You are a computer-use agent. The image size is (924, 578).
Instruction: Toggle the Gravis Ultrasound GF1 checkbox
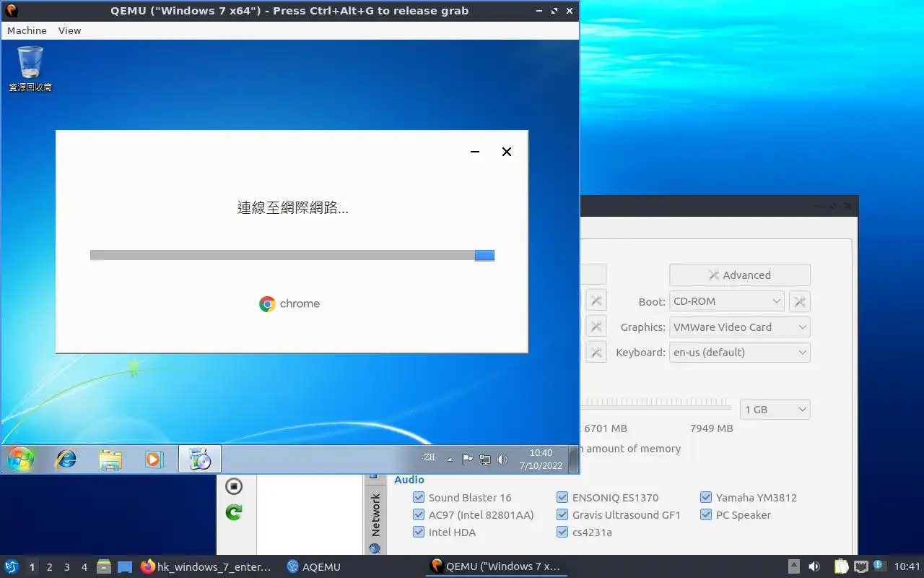562,515
